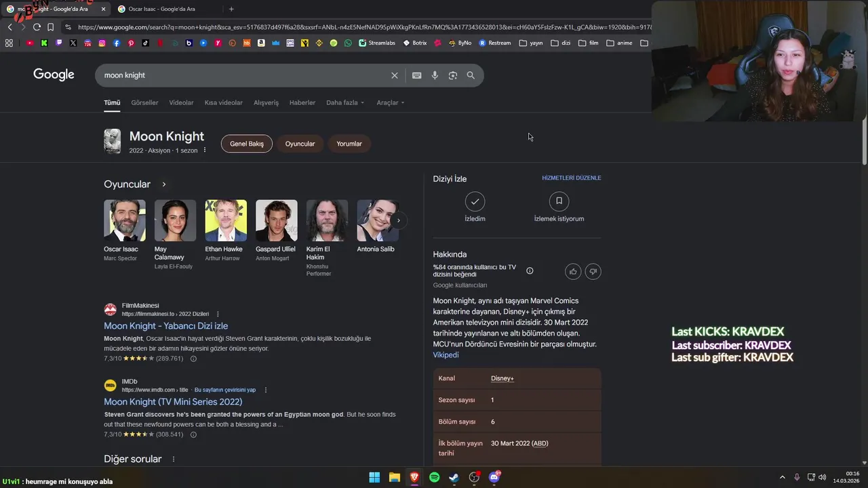Switch to the Alışveriş tab

[266, 102]
